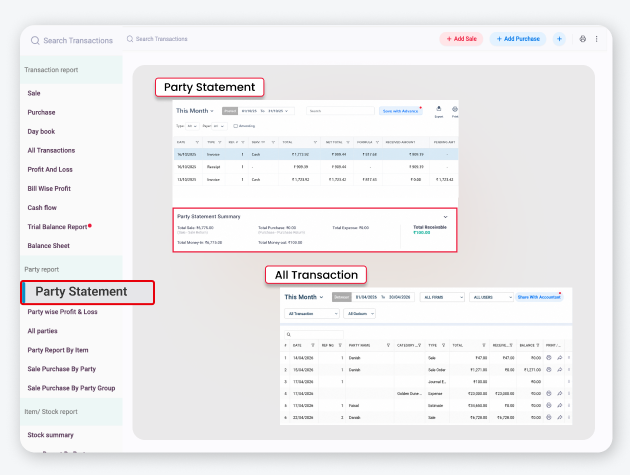Click the blue button beside Party Statement search
The height and width of the screenshot is (475, 630).
[401, 111]
